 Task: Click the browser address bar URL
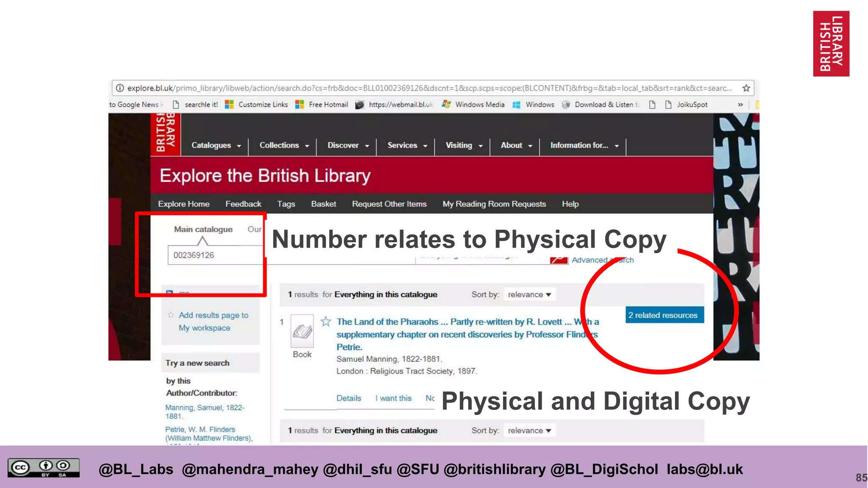pos(429,88)
